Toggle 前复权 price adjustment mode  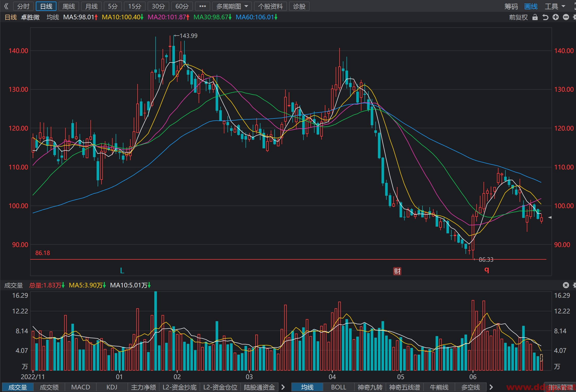pos(518,17)
